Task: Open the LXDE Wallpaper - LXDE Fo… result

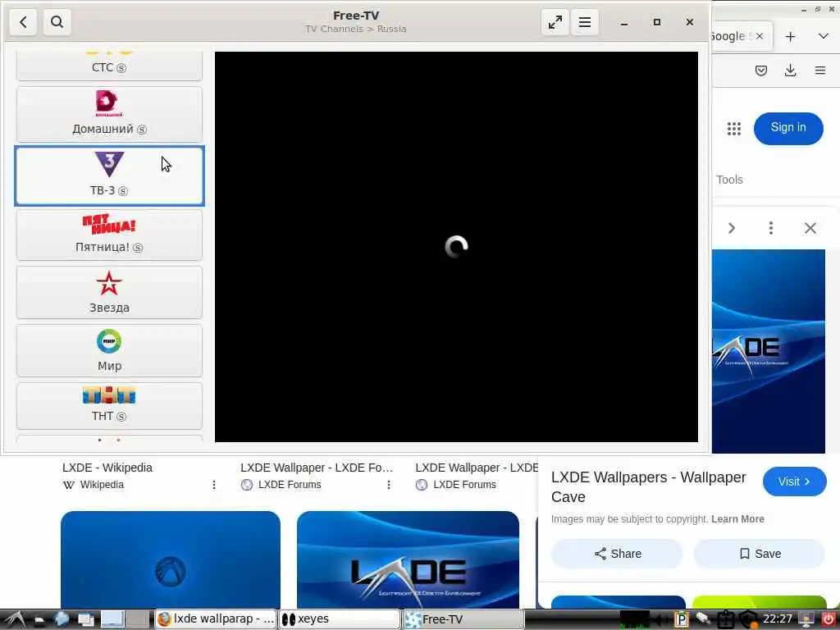Action: (x=317, y=468)
